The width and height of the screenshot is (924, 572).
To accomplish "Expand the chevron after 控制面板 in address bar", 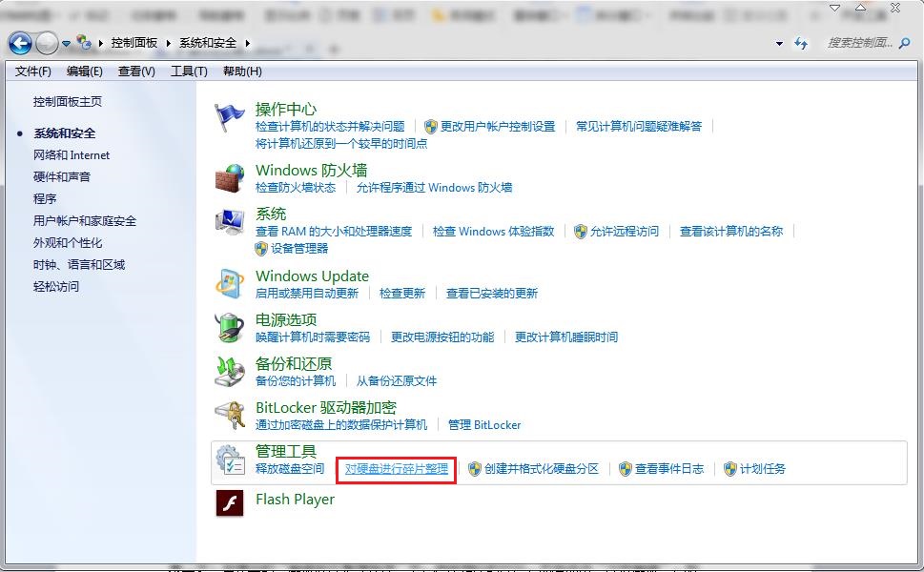I will point(168,43).
